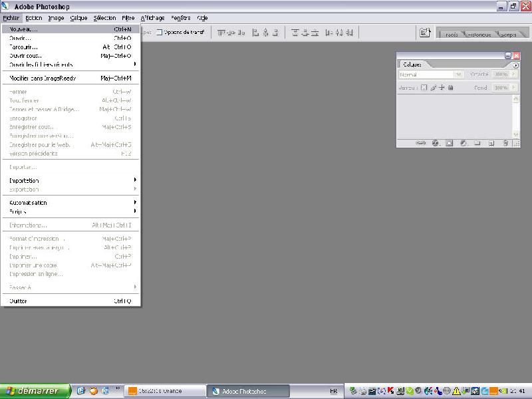Open the Calques panel flyout menu arrow

516,65
